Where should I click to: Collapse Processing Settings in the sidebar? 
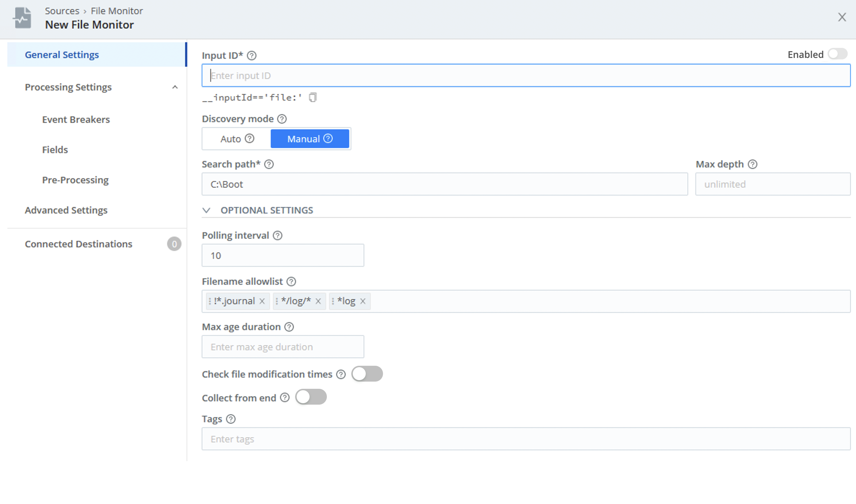click(x=175, y=87)
